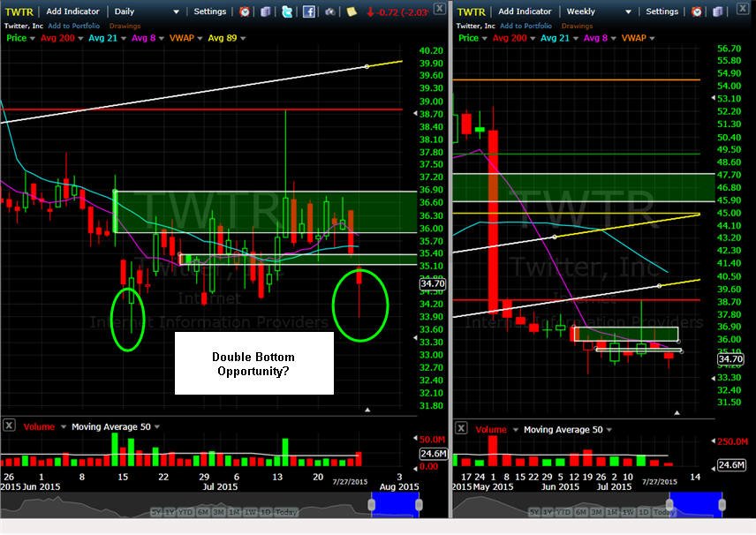Open the alarm clock alert icon on daily chart
The width and height of the screenshot is (756, 535).
[245, 11]
